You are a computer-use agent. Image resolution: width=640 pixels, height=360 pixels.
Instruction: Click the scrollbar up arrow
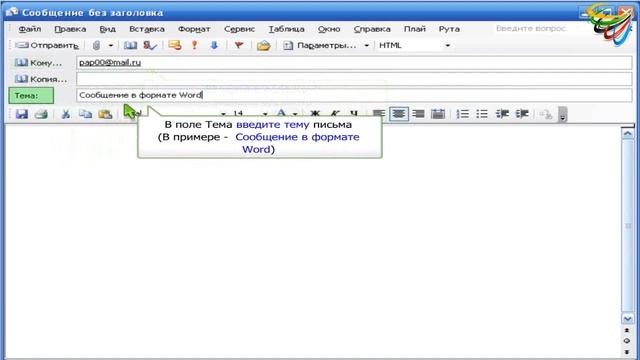coord(628,133)
